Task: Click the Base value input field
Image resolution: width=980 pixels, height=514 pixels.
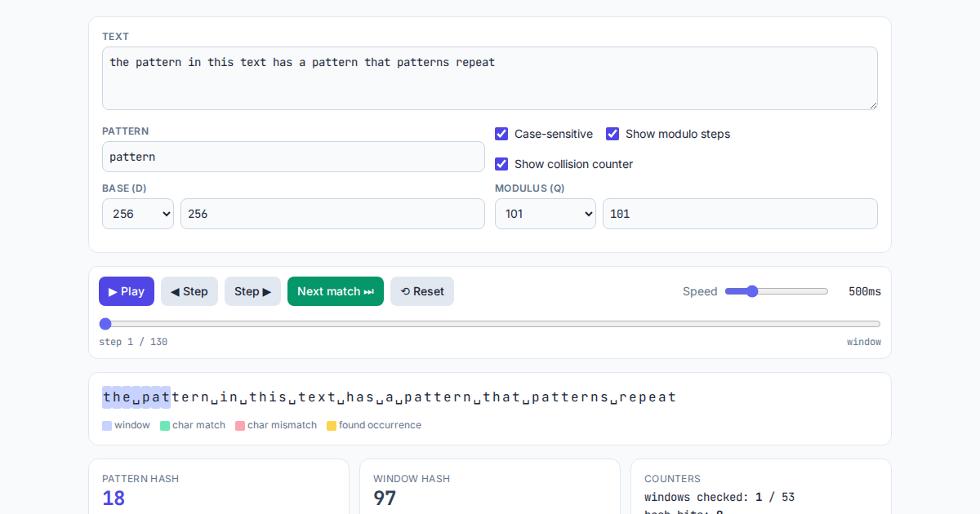Action: 332,214
